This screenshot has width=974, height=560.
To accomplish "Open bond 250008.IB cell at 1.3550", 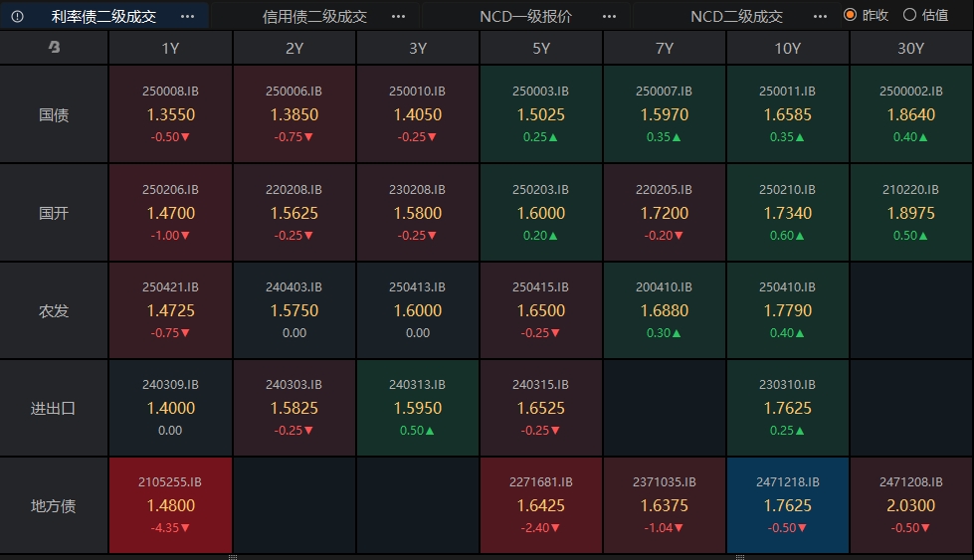I will pos(170,114).
